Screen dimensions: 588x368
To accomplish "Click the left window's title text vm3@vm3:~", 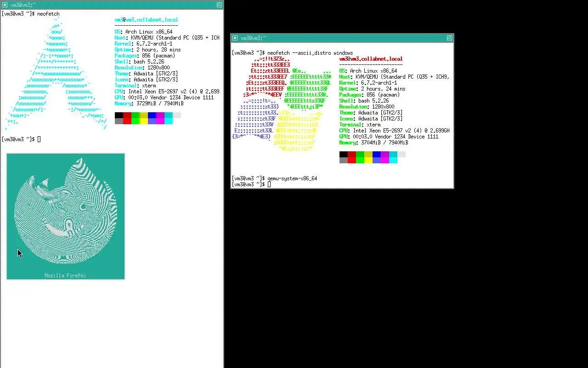I will point(23,4).
